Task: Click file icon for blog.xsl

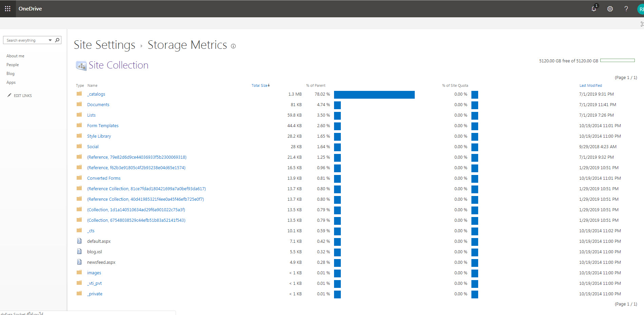Action: (79, 251)
